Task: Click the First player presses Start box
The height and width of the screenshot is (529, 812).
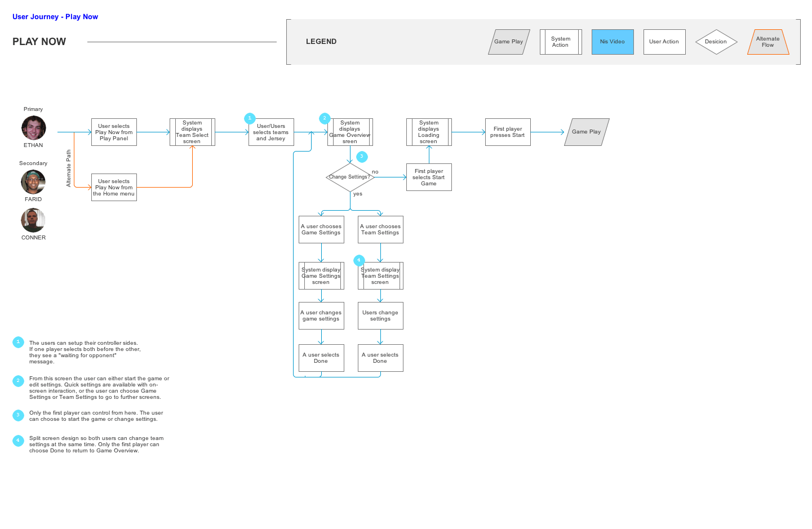Action: pyautogui.click(x=507, y=131)
